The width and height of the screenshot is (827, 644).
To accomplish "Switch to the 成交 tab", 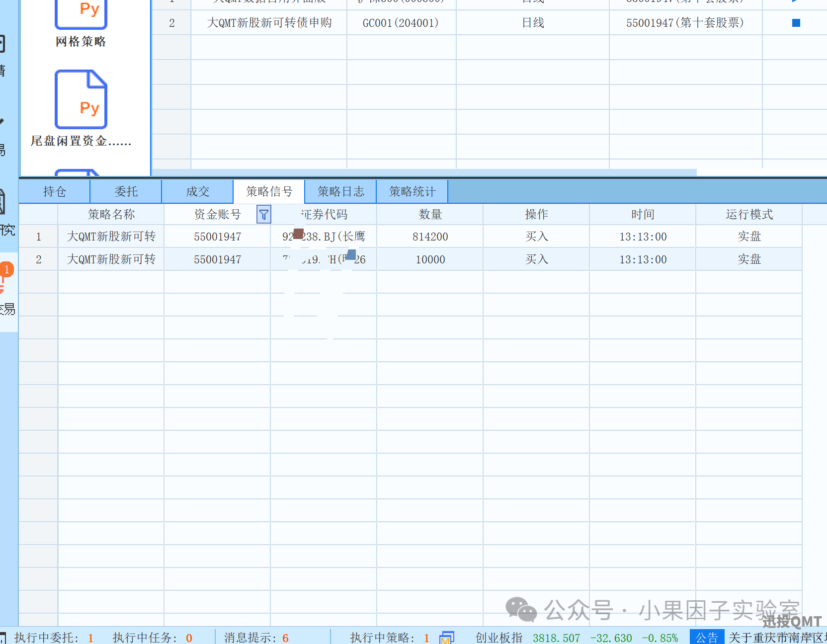I will pyautogui.click(x=198, y=192).
